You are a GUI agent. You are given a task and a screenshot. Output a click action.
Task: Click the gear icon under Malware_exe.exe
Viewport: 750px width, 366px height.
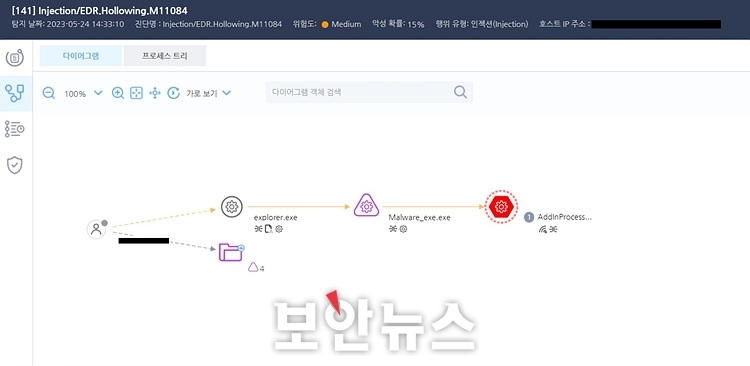pyautogui.click(x=403, y=229)
